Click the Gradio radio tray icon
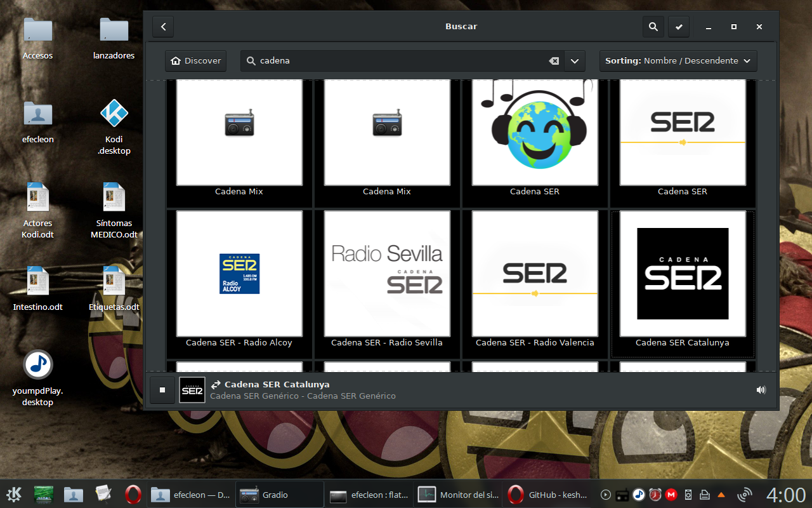The image size is (812, 508). point(622,495)
